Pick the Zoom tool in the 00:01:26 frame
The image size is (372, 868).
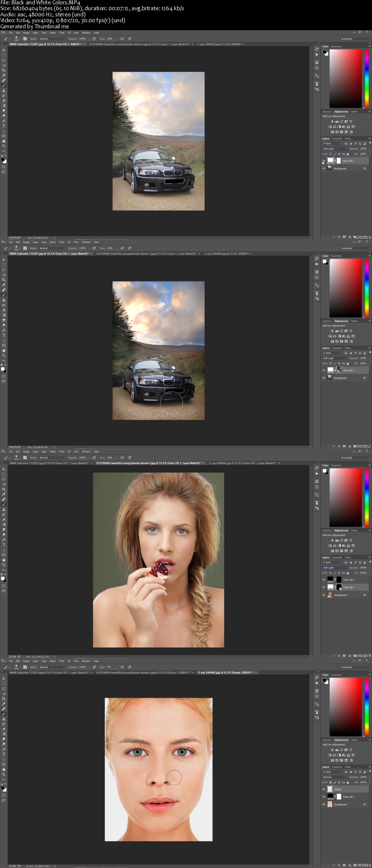[4, 146]
